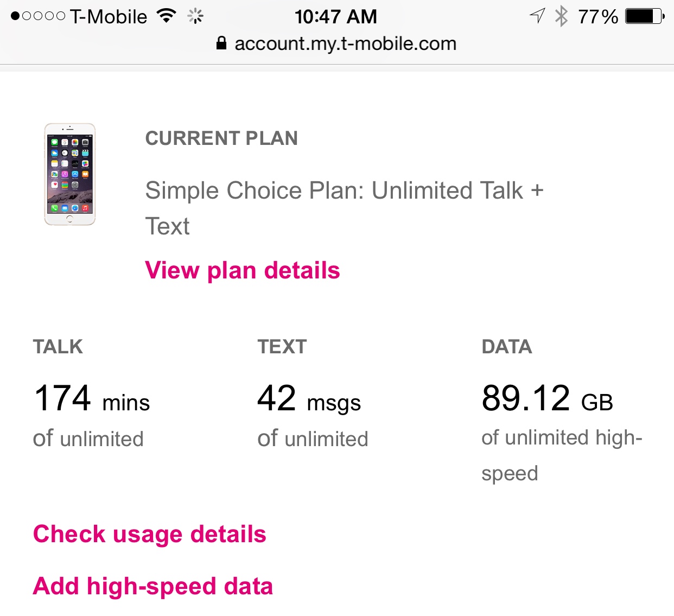This screenshot has height=616, width=674.
Task: Tap the CURRENT PLAN heading
Action: (x=221, y=138)
